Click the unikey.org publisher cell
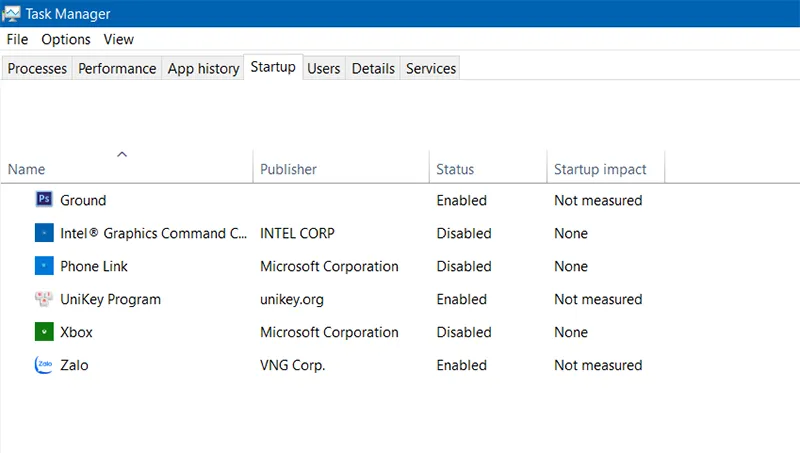This screenshot has height=453, width=800. [292, 299]
